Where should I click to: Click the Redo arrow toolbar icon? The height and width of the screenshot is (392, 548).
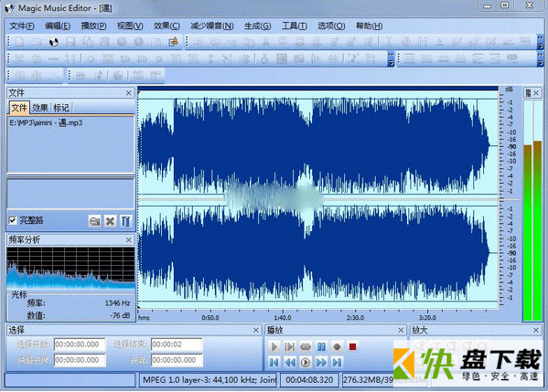coord(215,42)
